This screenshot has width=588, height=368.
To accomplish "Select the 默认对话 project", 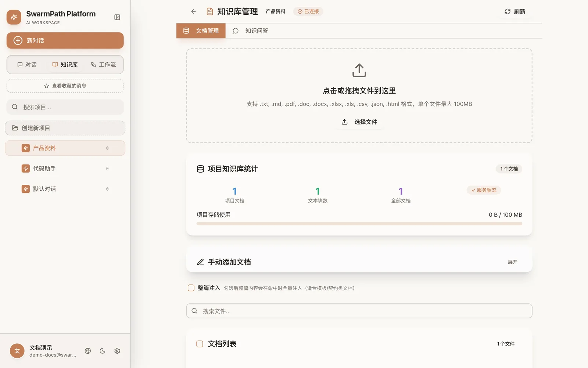I will (x=65, y=189).
